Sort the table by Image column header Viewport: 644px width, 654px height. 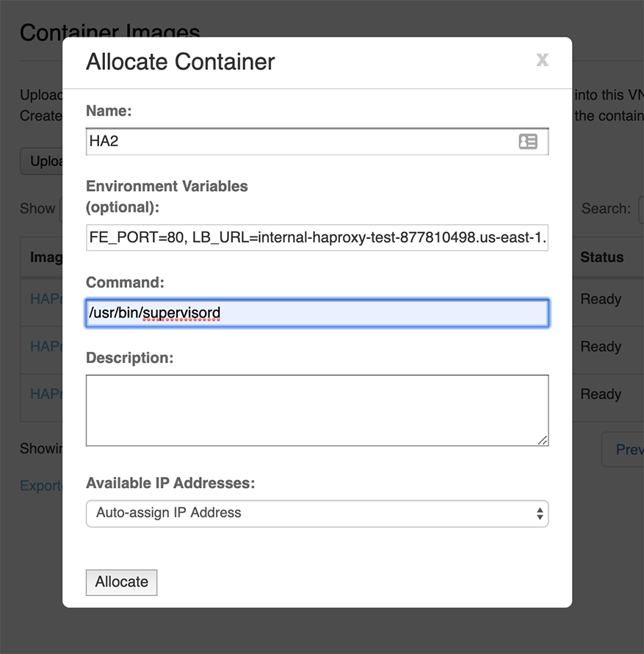(46, 258)
